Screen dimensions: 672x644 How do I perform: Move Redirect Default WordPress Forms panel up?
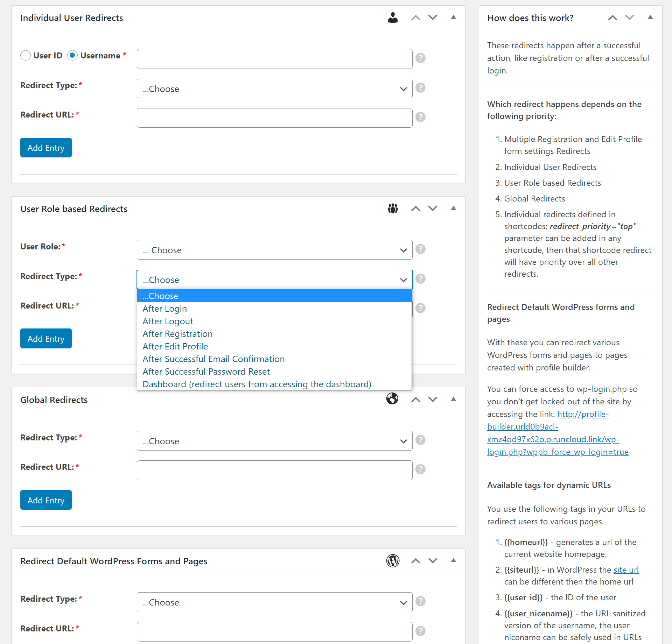click(x=415, y=561)
